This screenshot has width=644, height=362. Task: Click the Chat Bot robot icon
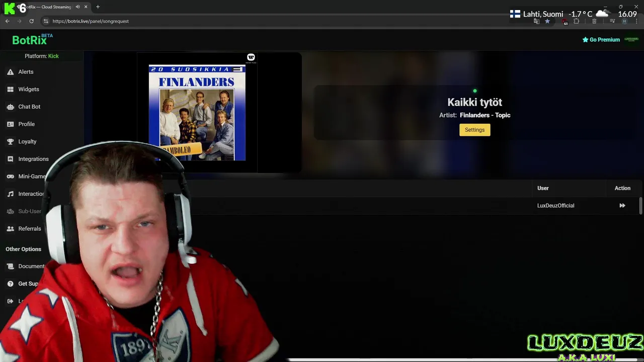[x=10, y=107]
